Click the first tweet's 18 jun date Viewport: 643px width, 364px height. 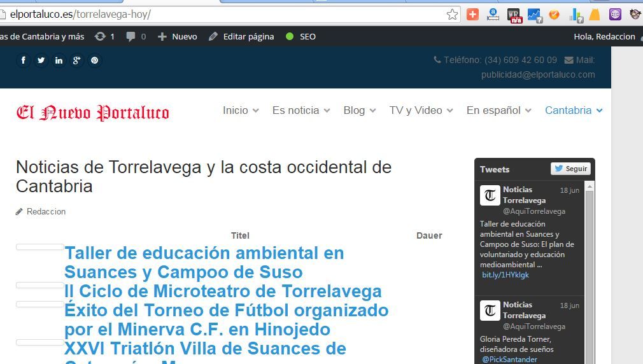pyautogui.click(x=570, y=190)
